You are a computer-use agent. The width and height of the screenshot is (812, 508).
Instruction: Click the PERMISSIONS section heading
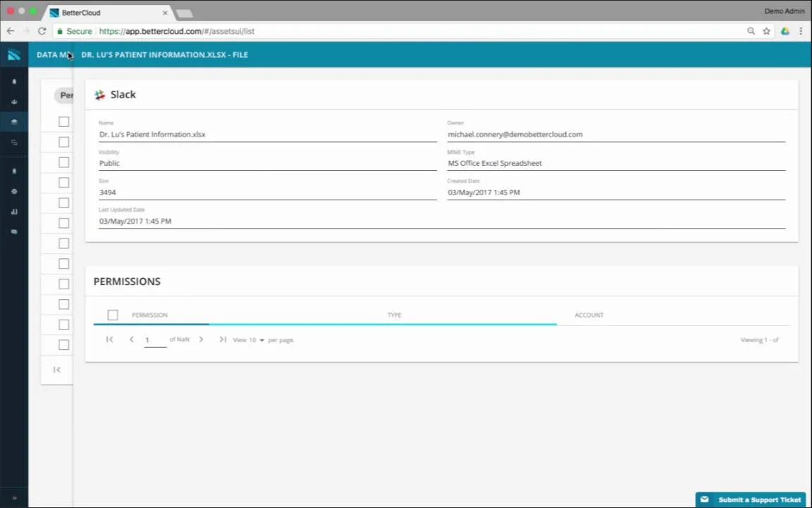[127, 282]
